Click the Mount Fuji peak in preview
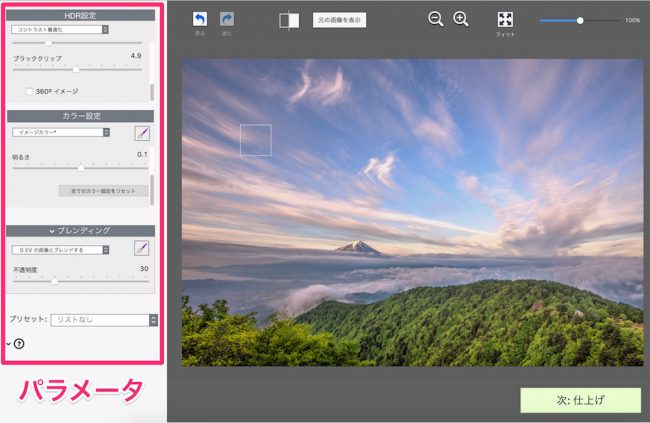This screenshot has width=650, height=423. click(359, 247)
